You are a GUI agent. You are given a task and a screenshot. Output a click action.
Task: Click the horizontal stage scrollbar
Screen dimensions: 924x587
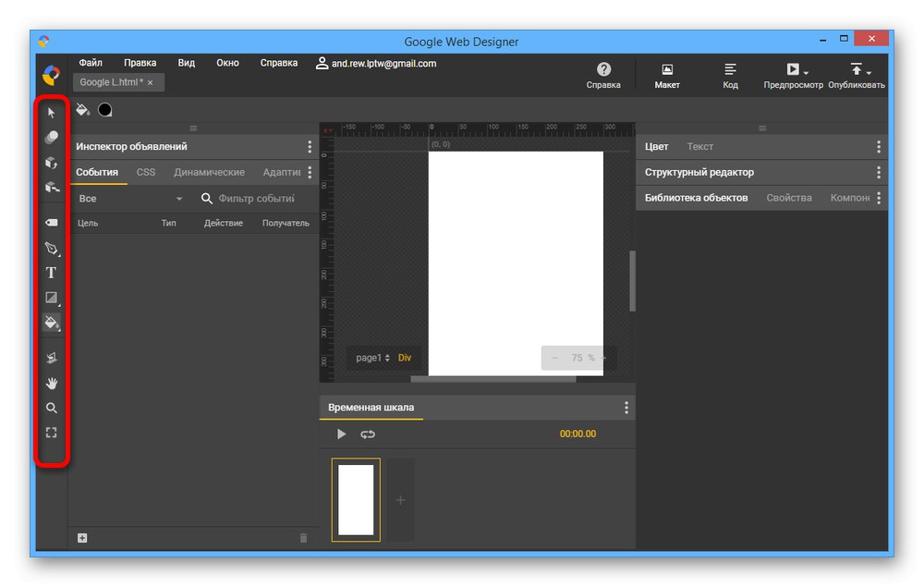pos(493,380)
